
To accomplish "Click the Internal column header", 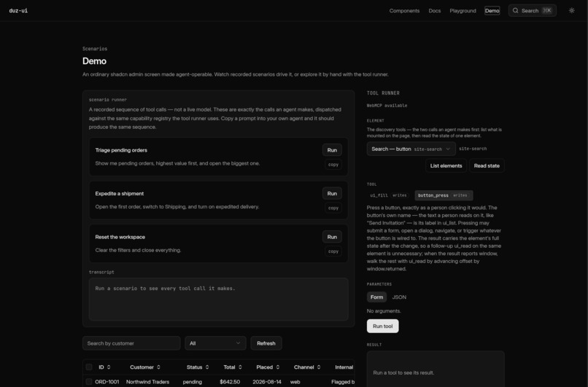I will [x=344, y=367].
